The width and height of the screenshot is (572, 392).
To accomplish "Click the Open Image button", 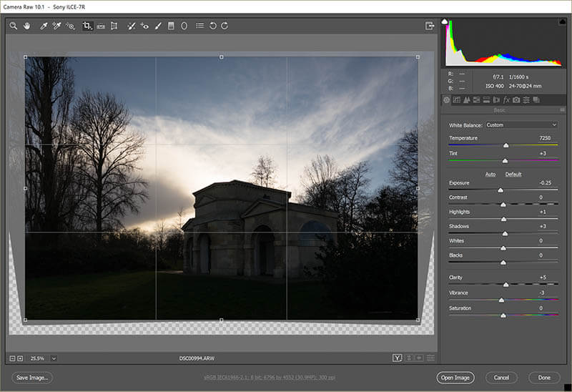I will point(455,377).
